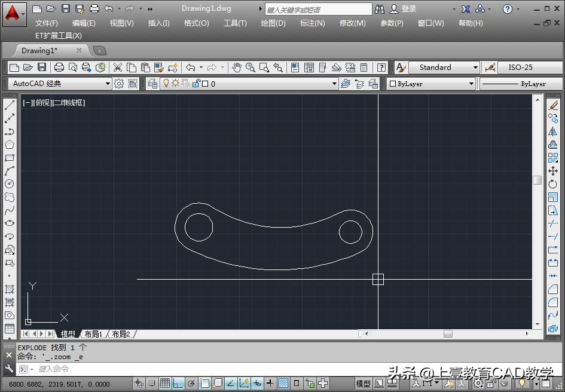
Task: Open the 绘图(D) menu
Action: tap(273, 23)
